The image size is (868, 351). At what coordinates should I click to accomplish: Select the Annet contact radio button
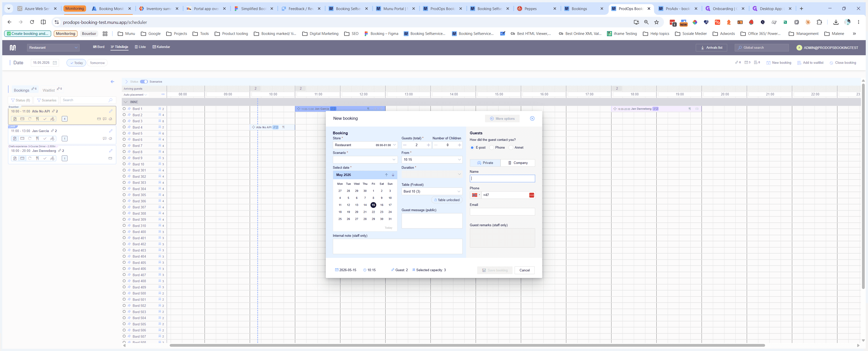click(x=511, y=148)
